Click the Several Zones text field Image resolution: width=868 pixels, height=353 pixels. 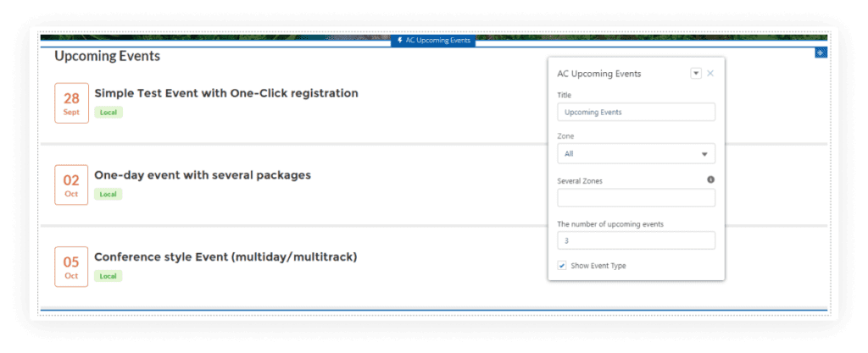(x=636, y=198)
